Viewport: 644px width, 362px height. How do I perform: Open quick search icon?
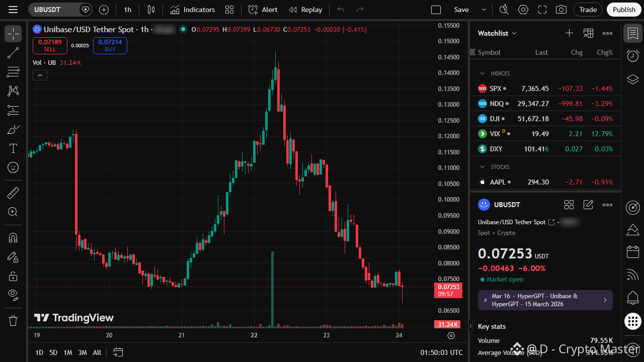tap(504, 10)
